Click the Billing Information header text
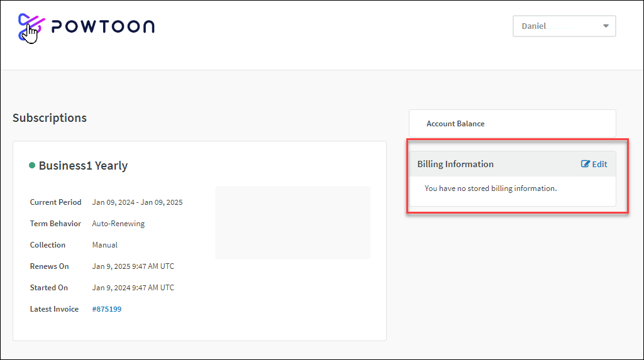This screenshot has width=644, height=360. (455, 164)
